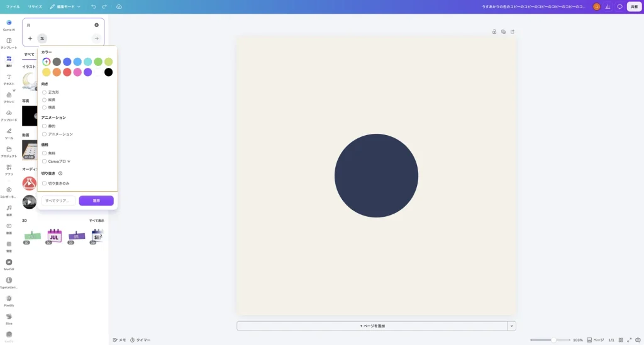Switch to the すべて tab
Image resolution: width=644 pixels, height=345 pixels.
point(29,55)
